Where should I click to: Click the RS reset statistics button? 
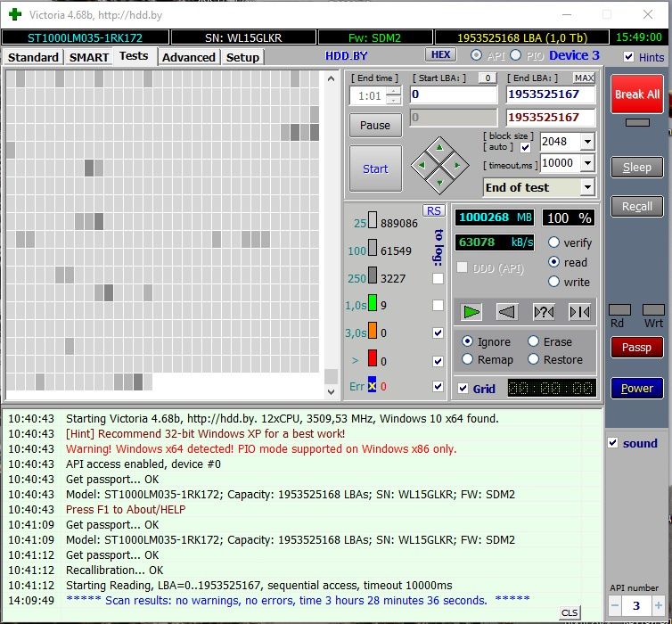tap(433, 210)
